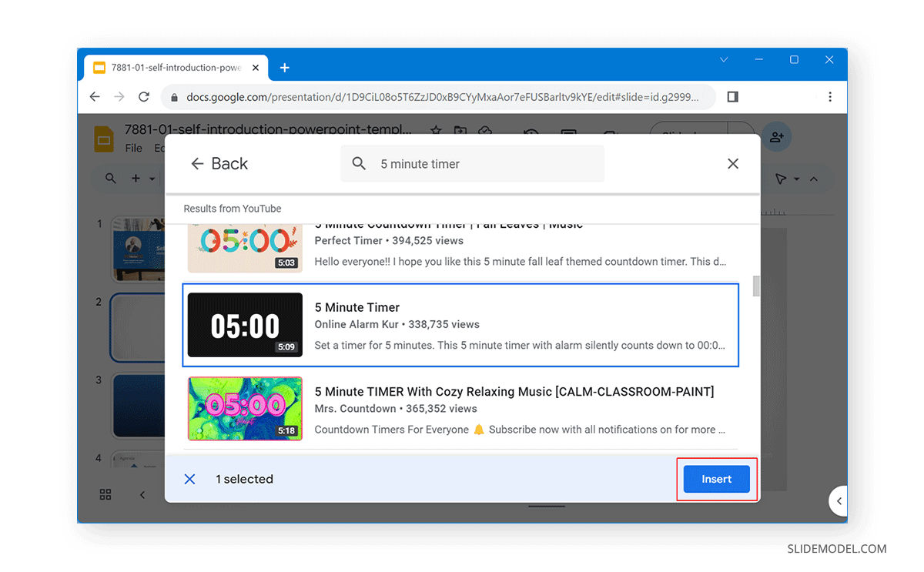The width and height of the screenshot is (924, 572).
Task: Collapse the slide filmstrip with the left chevron
Action: coord(142,495)
